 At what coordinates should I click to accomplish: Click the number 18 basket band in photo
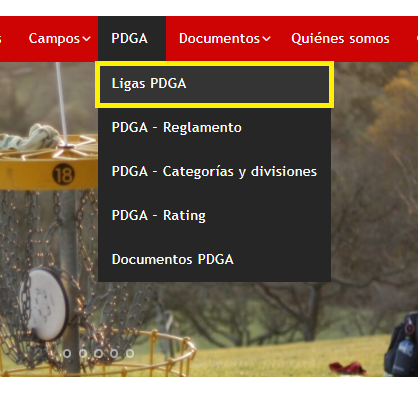(x=63, y=174)
